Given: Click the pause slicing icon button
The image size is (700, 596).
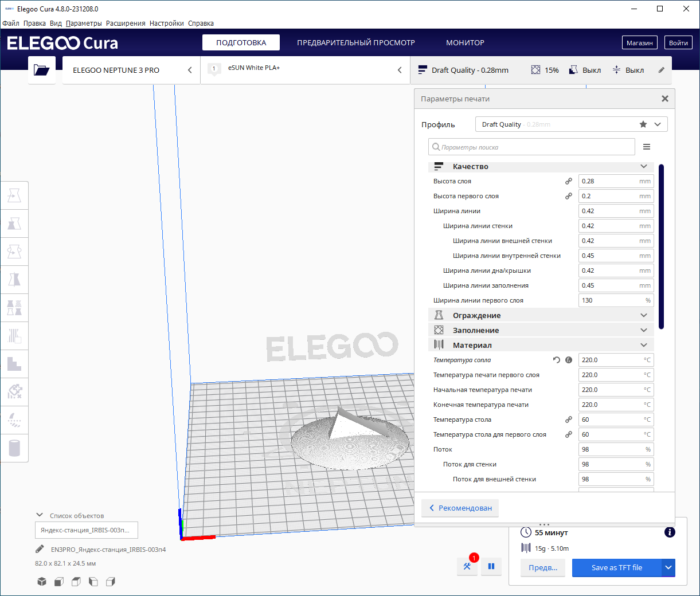Looking at the screenshot, I should (491, 566).
